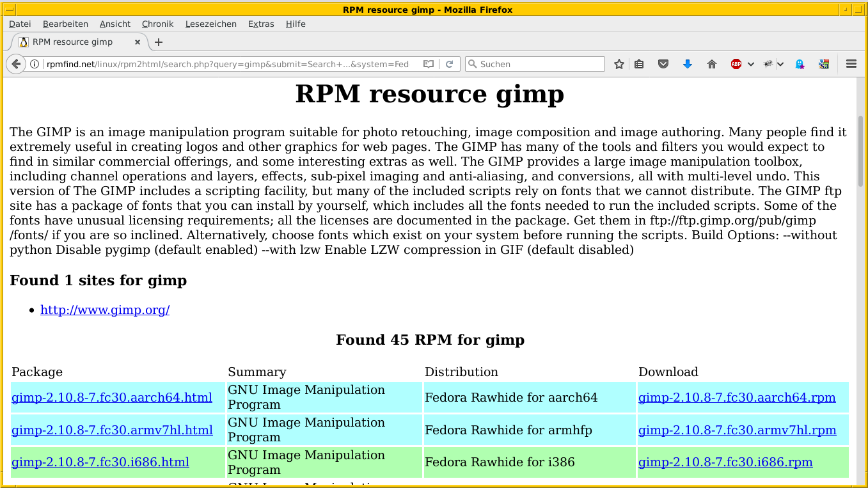
Task: Expand the spider extension dropdown arrow
Action: point(780,64)
